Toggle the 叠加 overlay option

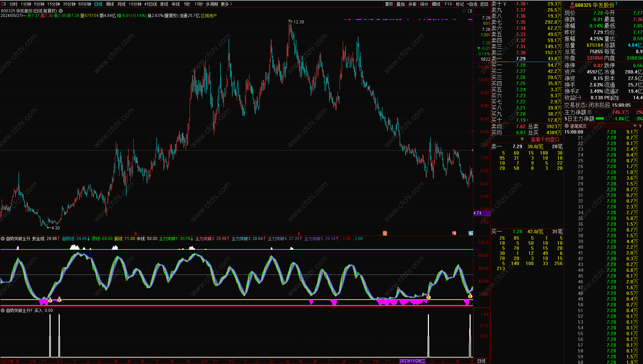pos(400,4)
